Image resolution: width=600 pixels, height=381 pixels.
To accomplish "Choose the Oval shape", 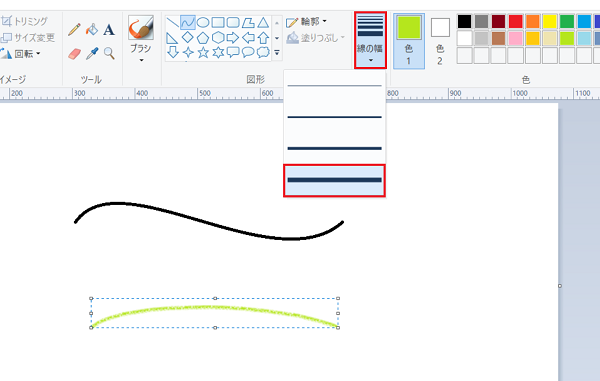I will coord(203,23).
